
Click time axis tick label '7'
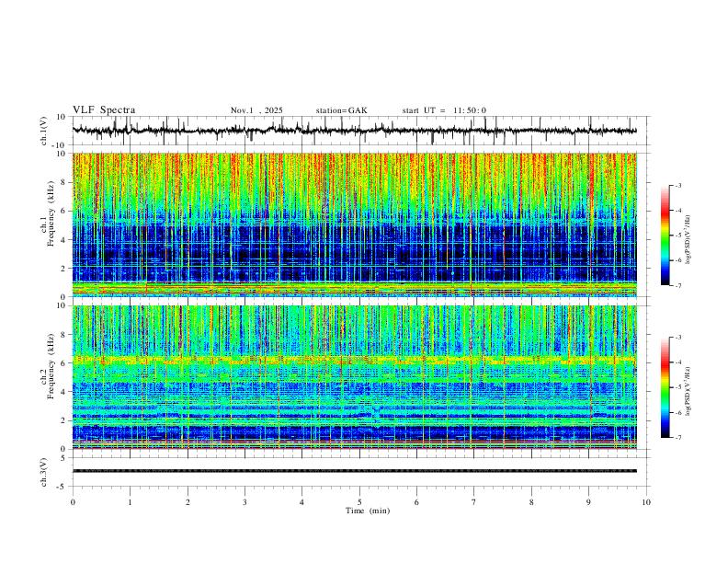tap(474, 502)
